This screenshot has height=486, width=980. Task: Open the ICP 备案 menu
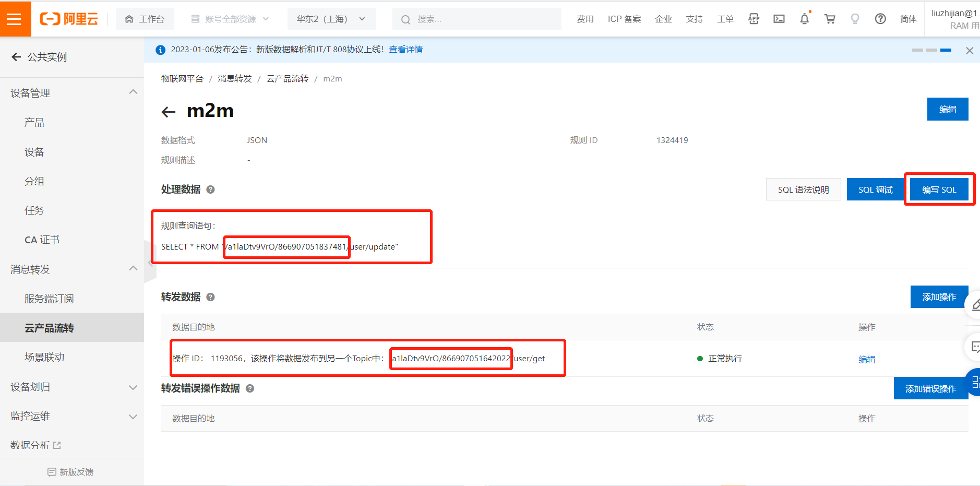point(624,19)
